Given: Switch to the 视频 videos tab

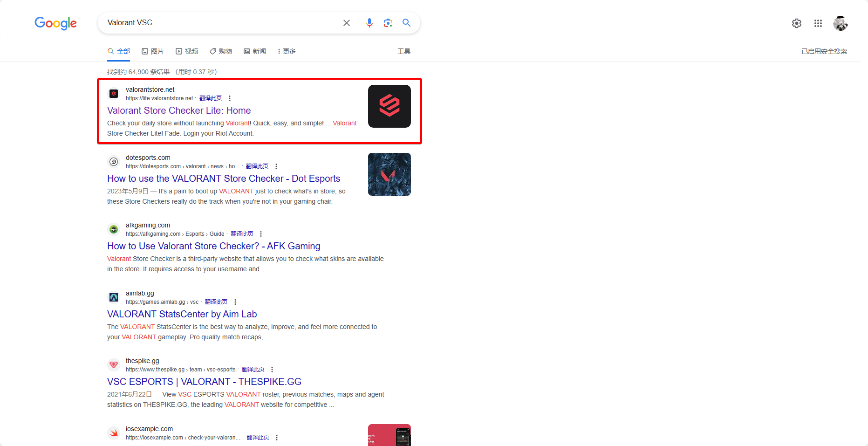Looking at the screenshot, I should pyautogui.click(x=187, y=51).
